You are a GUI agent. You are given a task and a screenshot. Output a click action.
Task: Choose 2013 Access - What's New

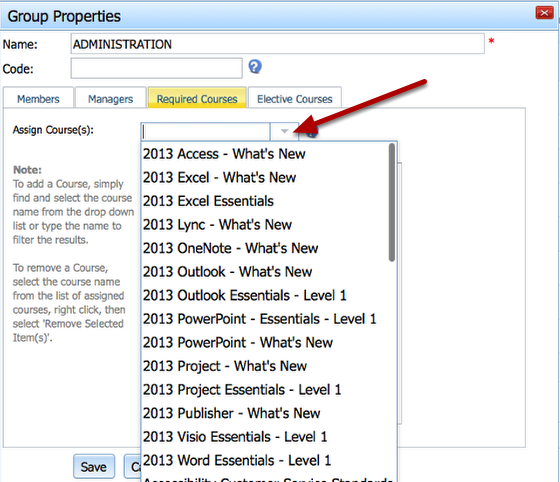[x=265, y=154]
